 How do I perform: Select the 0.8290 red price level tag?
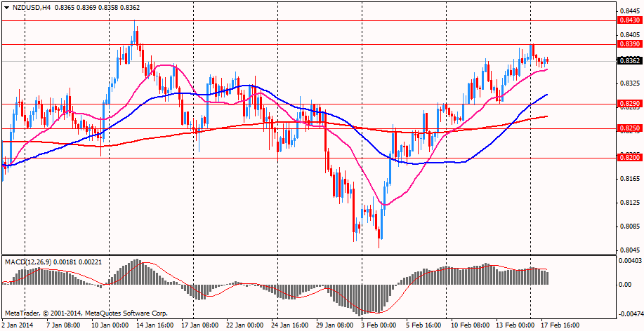click(628, 104)
